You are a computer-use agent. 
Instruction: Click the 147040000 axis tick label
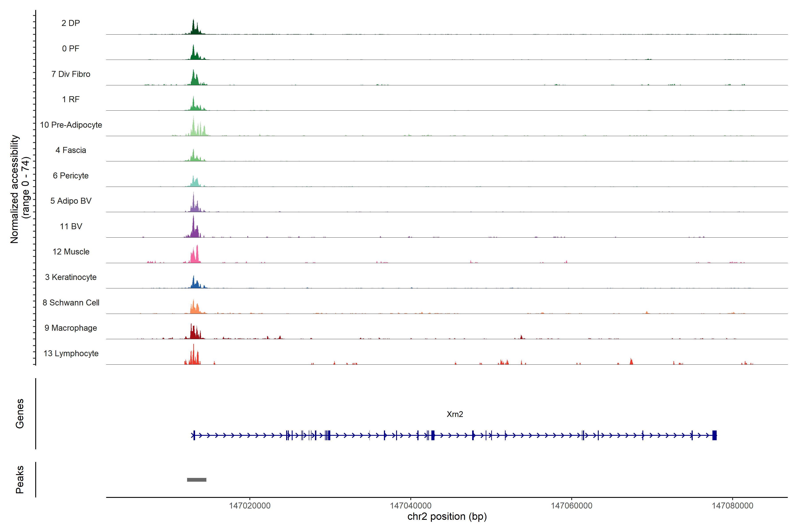411,506
